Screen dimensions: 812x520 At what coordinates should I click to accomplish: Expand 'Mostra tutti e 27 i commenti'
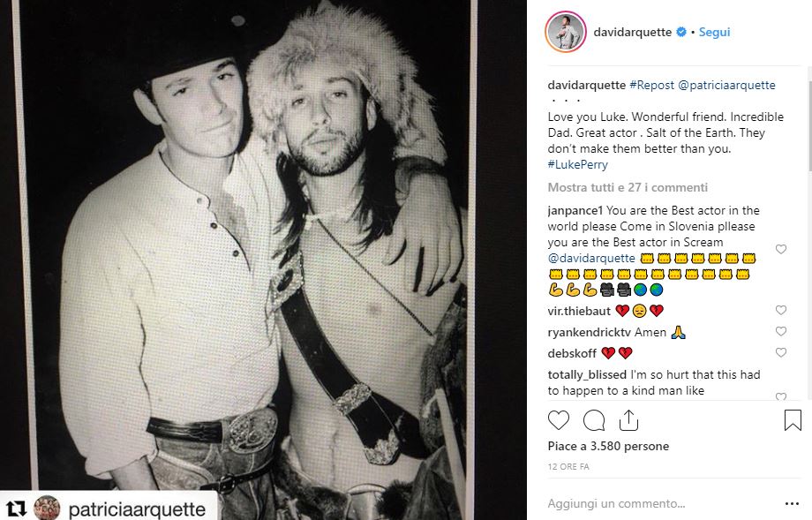click(628, 187)
